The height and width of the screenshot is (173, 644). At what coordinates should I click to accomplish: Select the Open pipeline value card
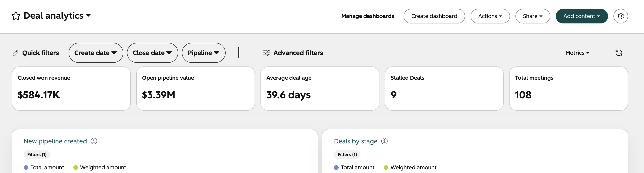pos(196,88)
